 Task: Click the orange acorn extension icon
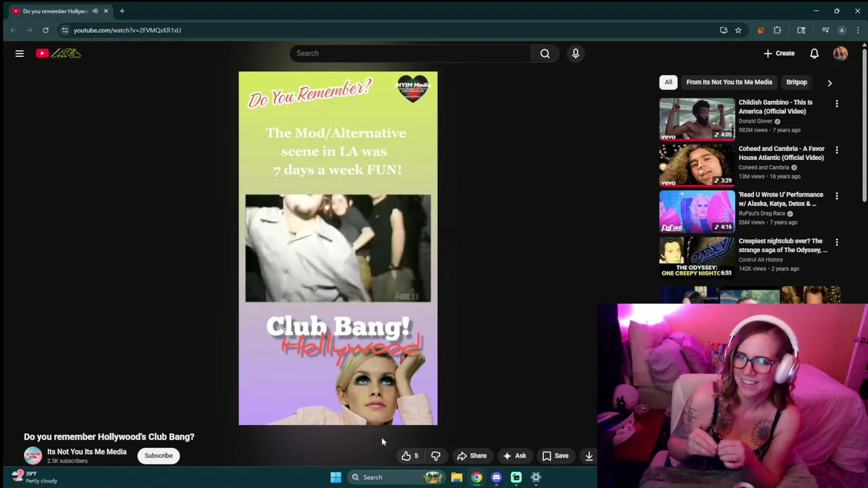[761, 30]
